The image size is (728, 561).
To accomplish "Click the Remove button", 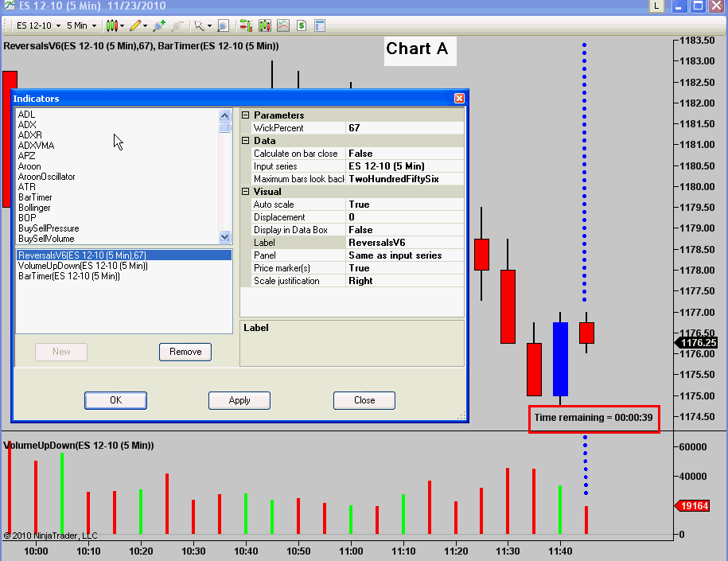I will pos(185,352).
